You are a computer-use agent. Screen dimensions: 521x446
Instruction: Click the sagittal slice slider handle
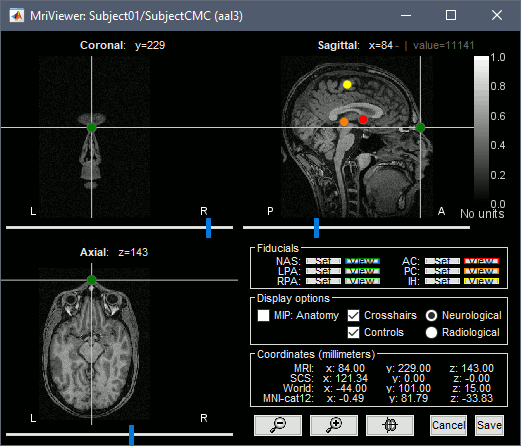316,228
